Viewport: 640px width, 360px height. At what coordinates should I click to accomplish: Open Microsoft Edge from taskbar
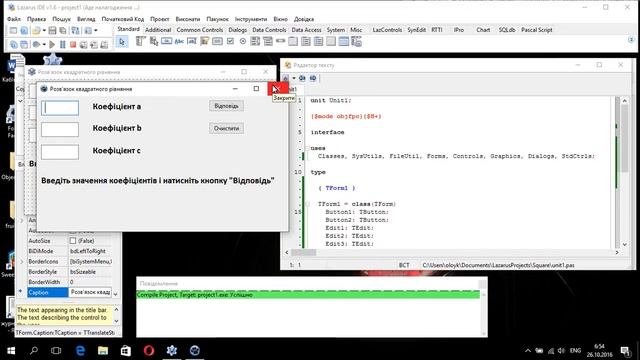coord(80,351)
